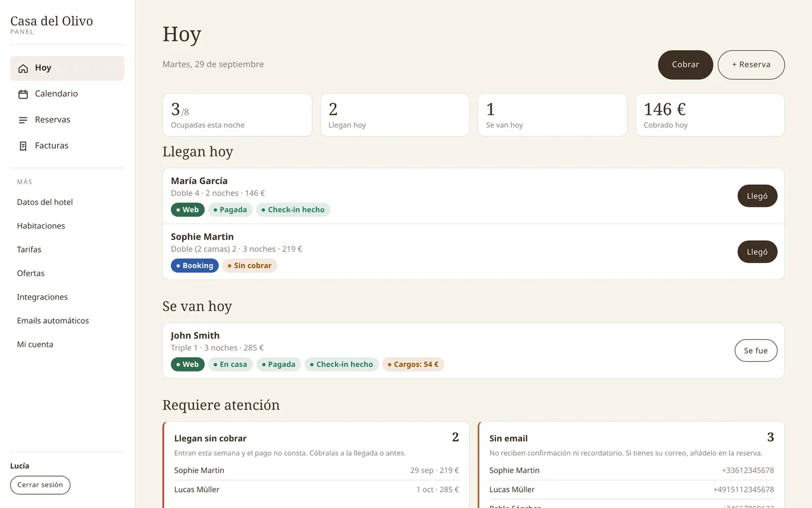Image resolution: width=812 pixels, height=508 pixels.
Task: Select Sophie Martin in Llegan sin cobrar
Action: [x=317, y=471]
